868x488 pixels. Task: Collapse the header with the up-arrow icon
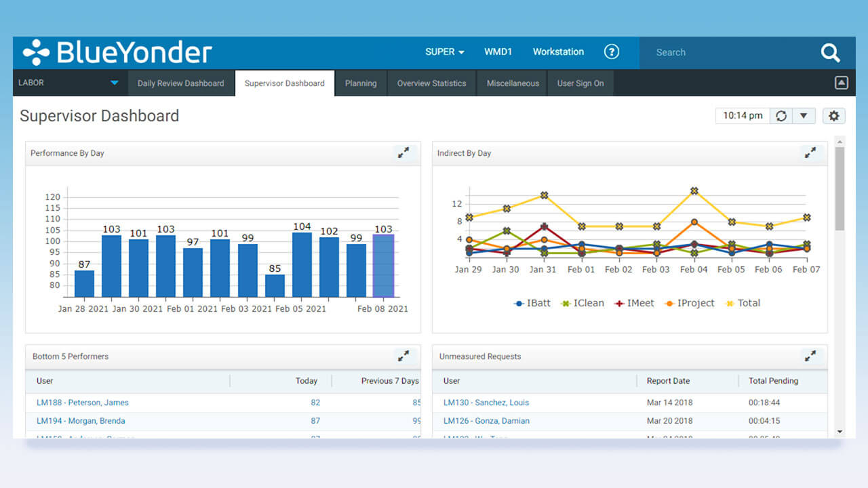point(841,83)
